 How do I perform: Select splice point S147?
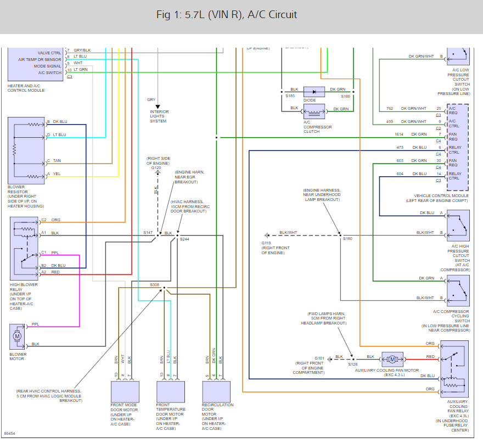click(x=158, y=236)
